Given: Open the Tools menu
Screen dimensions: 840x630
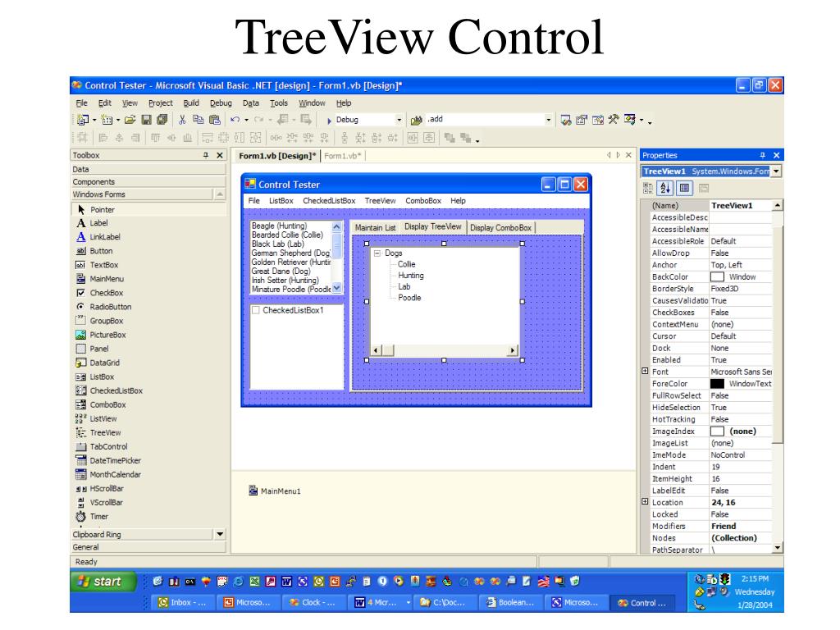Looking at the screenshot, I should [x=279, y=103].
